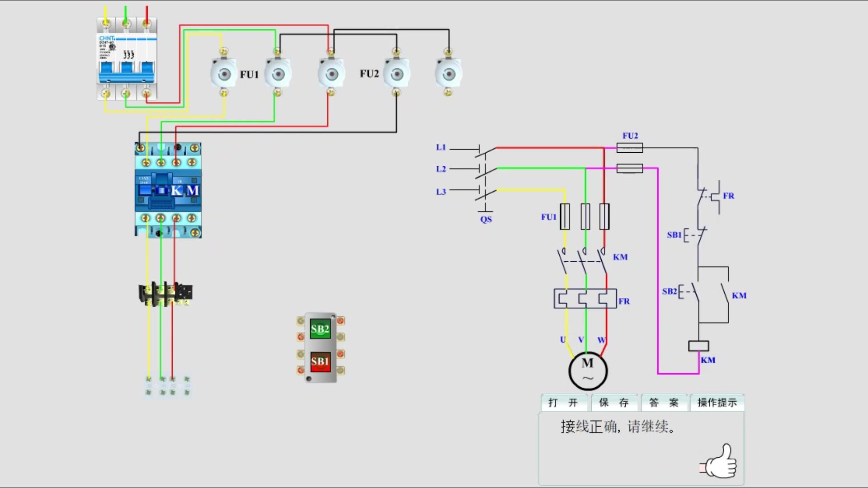Click bottom terminal of the yellow-wired FU1 fuse
Screen dimensions: 868x488
pyautogui.click(x=223, y=93)
